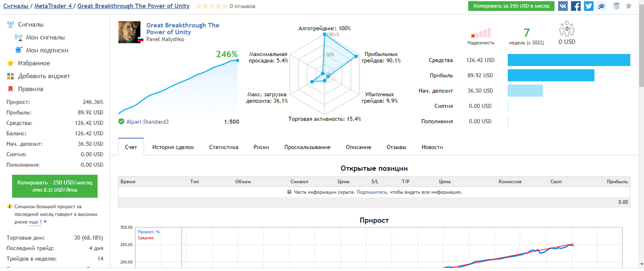
Task: Open Pavel Malyshko author profile
Action: click(165, 39)
